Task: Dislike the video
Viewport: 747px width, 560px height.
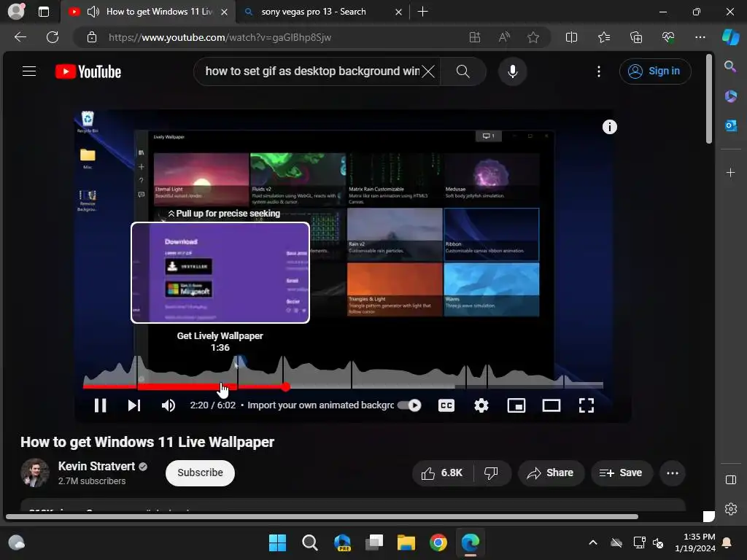Action: 492,472
